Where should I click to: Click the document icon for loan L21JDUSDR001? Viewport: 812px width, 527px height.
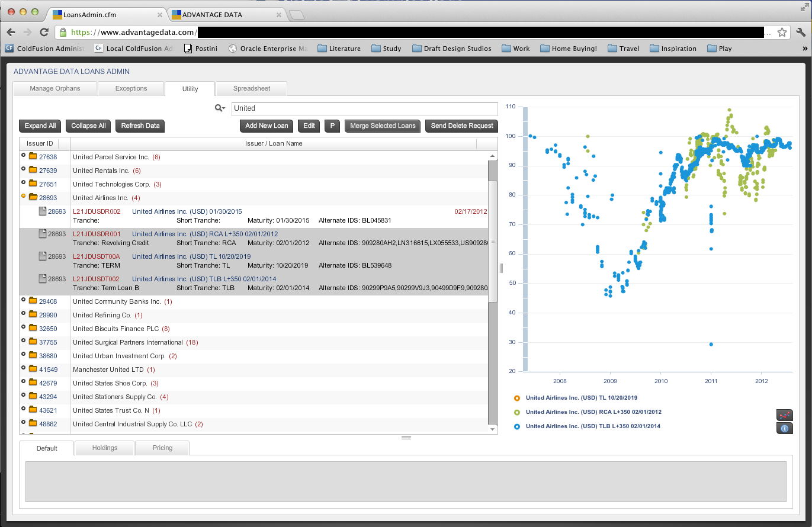point(42,234)
